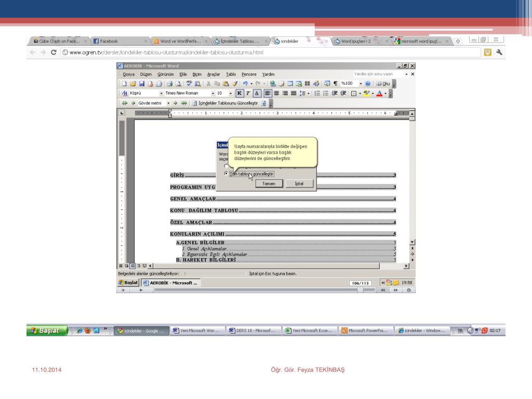Open the Columns layout icon
532x399 pixels.
308,84
